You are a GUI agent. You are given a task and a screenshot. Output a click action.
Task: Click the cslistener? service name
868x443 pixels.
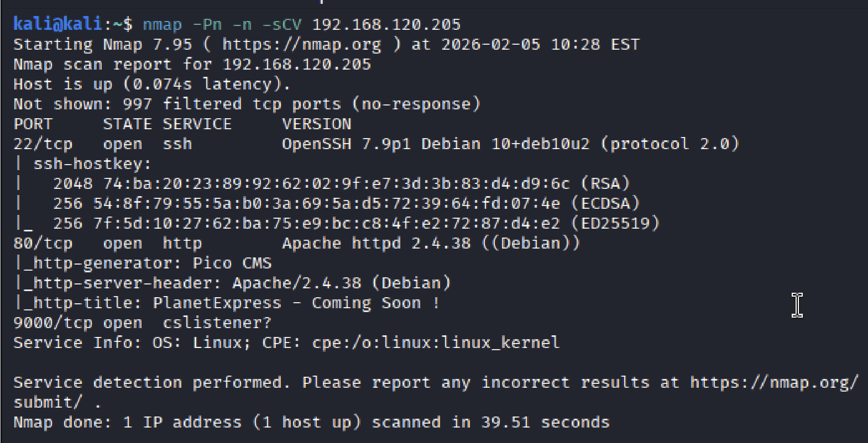tap(217, 323)
